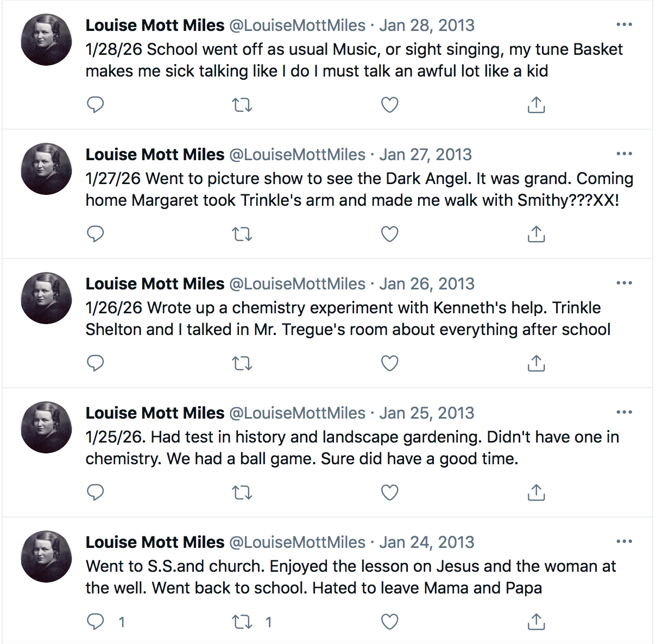Expand the more menu on Jan 24 tweet
This screenshot has width=656, height=644.
[624, 542]
